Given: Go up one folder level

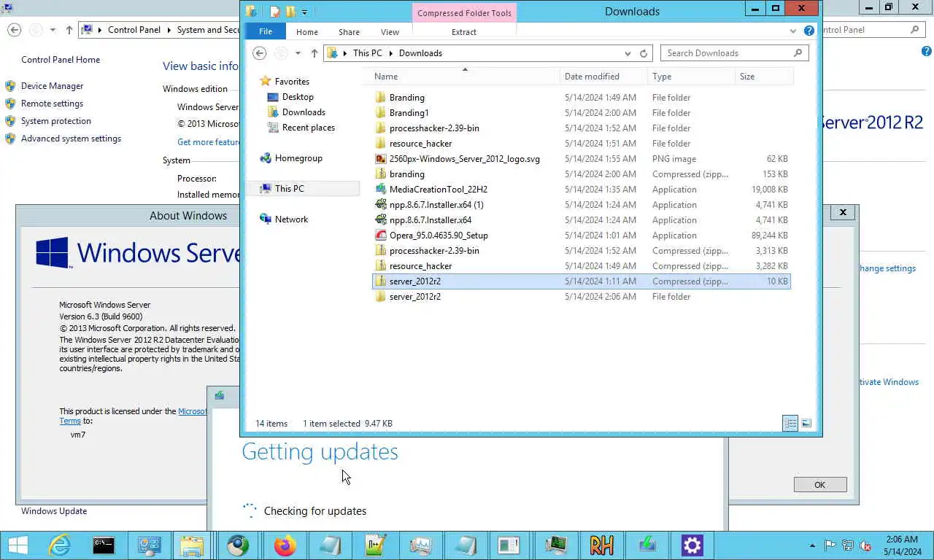Looking at the screenshot, I should click(314, 53).
